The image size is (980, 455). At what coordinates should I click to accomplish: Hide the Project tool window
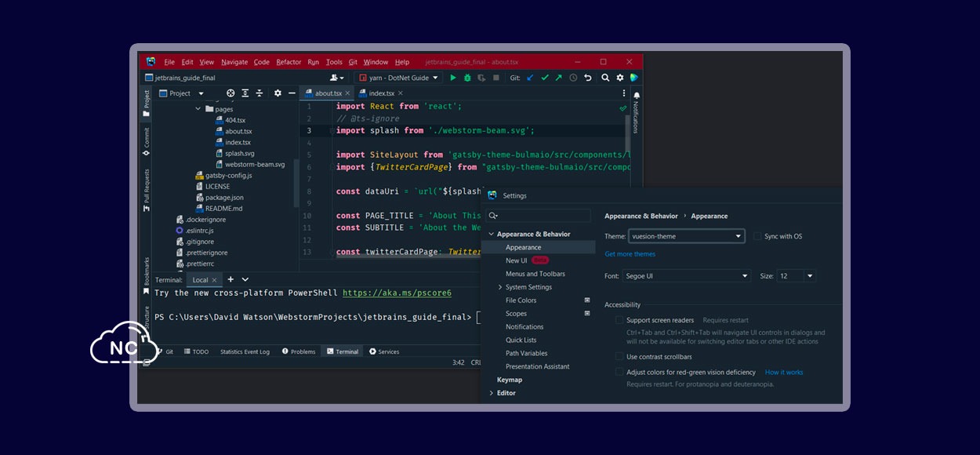click(x=292, y=93)
